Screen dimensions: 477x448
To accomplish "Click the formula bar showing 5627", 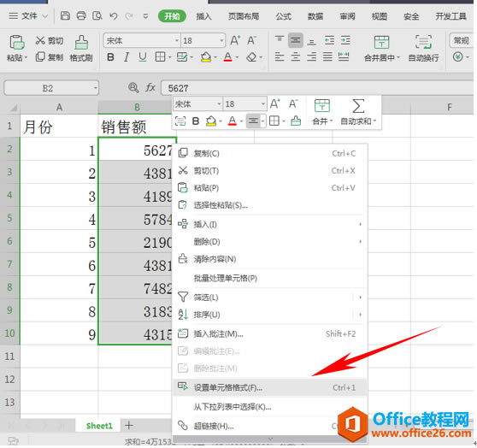I will pos(316,88).
